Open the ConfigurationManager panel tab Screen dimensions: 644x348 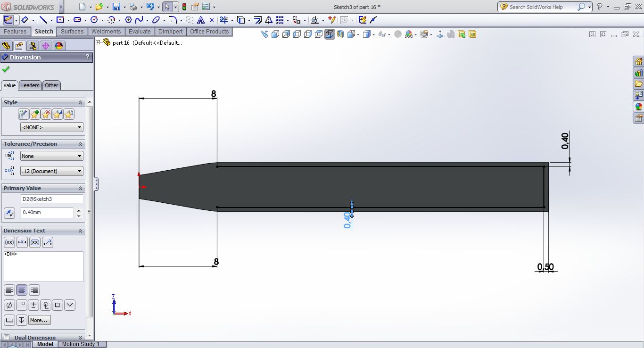pyautogui.click(x=32, y=46)
